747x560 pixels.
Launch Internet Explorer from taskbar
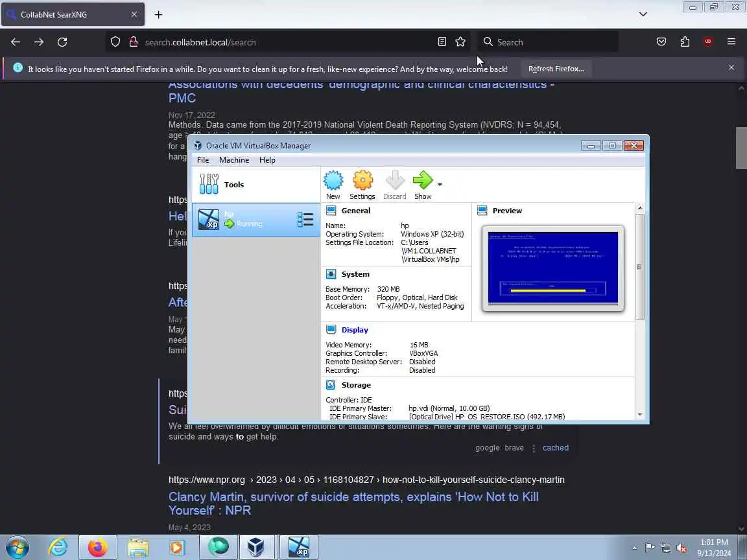[58, 547]
